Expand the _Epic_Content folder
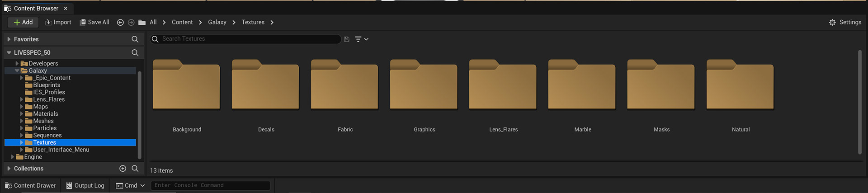Screen dimensions: 868x193 pyautogui.click(x=22, y=78)
